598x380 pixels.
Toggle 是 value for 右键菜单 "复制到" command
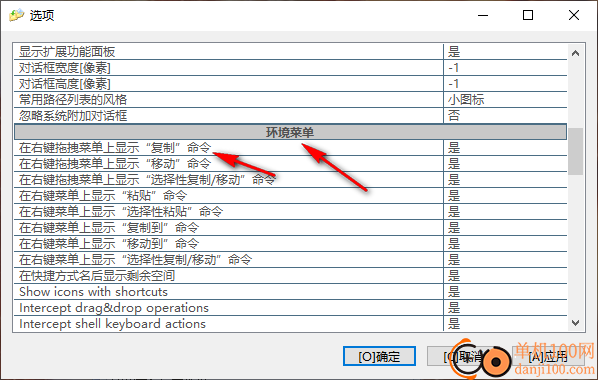click(505, 228)
